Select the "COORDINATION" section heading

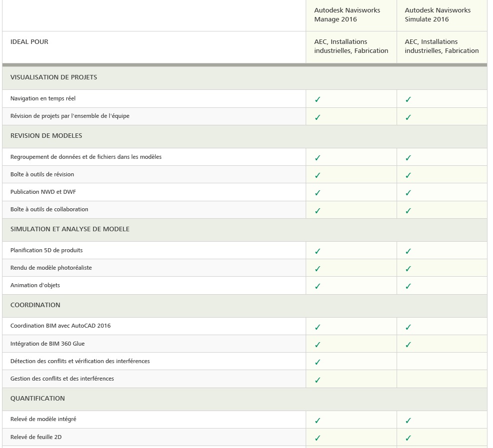35,305
